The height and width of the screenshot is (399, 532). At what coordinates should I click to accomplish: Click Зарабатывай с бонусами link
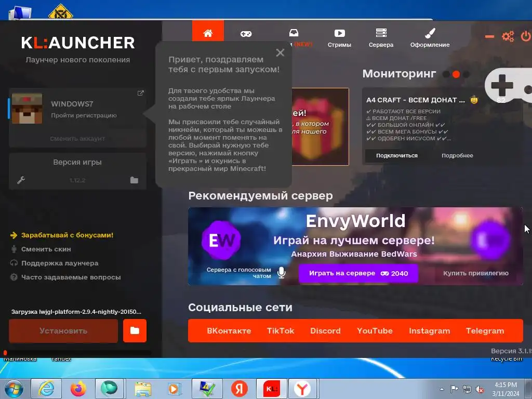tap(67, 235)
